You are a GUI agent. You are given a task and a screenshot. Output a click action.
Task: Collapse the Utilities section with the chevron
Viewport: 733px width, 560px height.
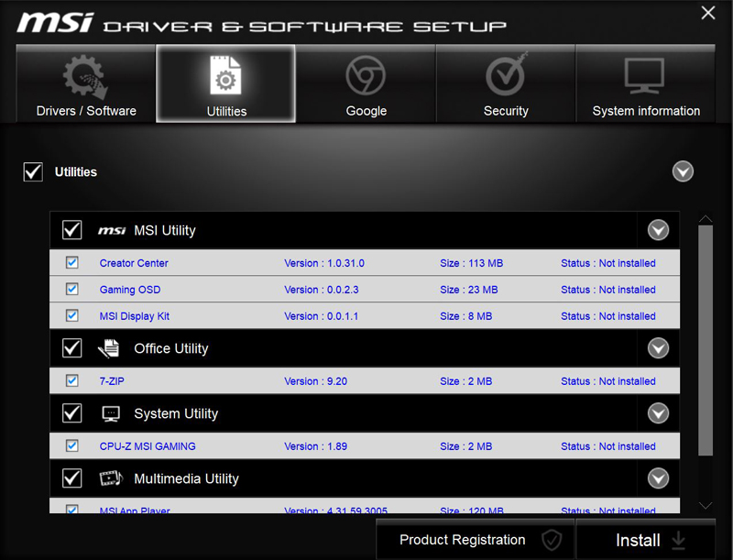[x=683, y=171]
